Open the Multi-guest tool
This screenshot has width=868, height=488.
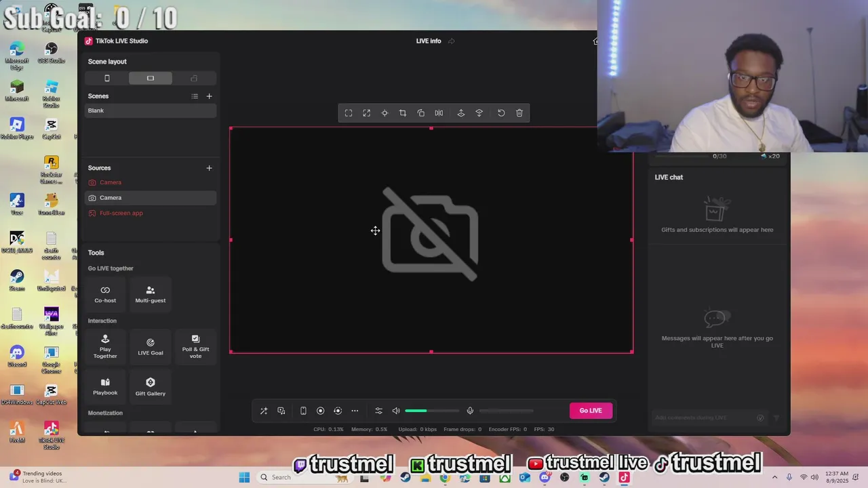(151, 294)
